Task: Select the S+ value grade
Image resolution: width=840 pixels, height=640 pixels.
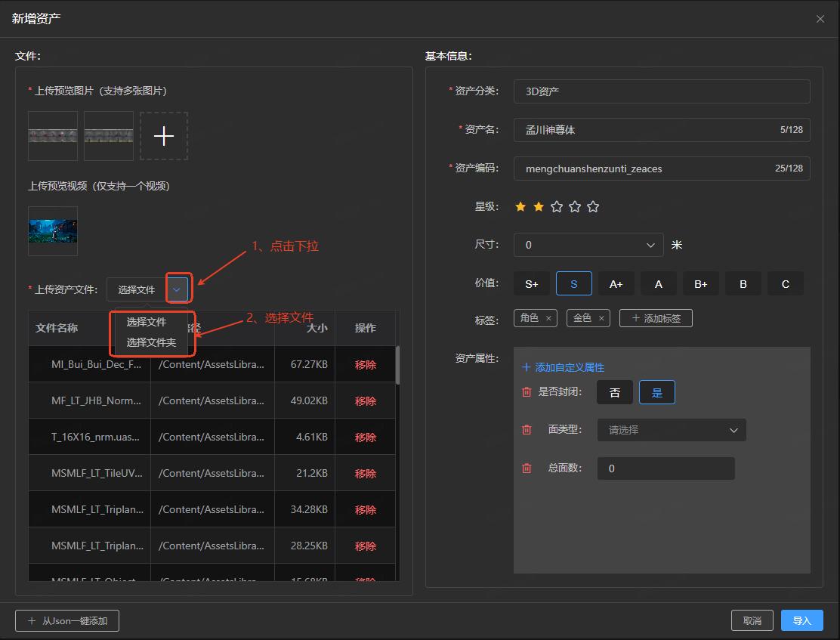Action: 532,284
